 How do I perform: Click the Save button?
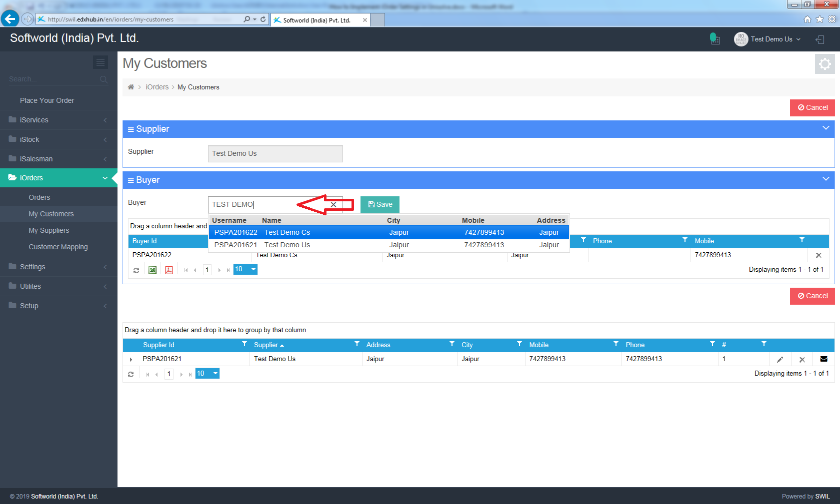380,204
